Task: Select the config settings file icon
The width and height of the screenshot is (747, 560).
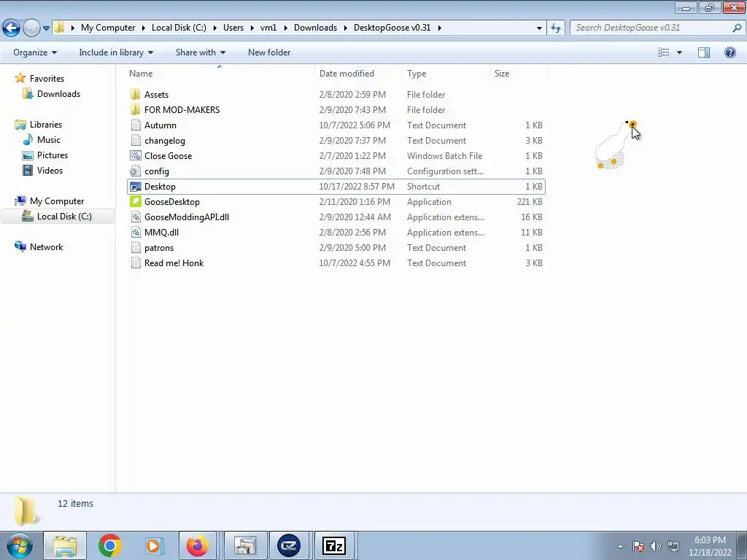Action: [x=135, y=171]
